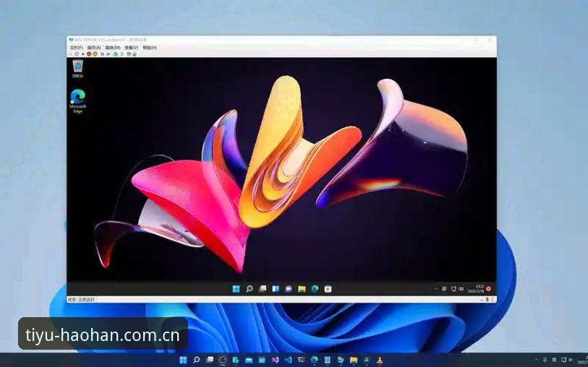Expand hidden tray icons in the VM taskbar
588x367 pixels.
point(435,289)
